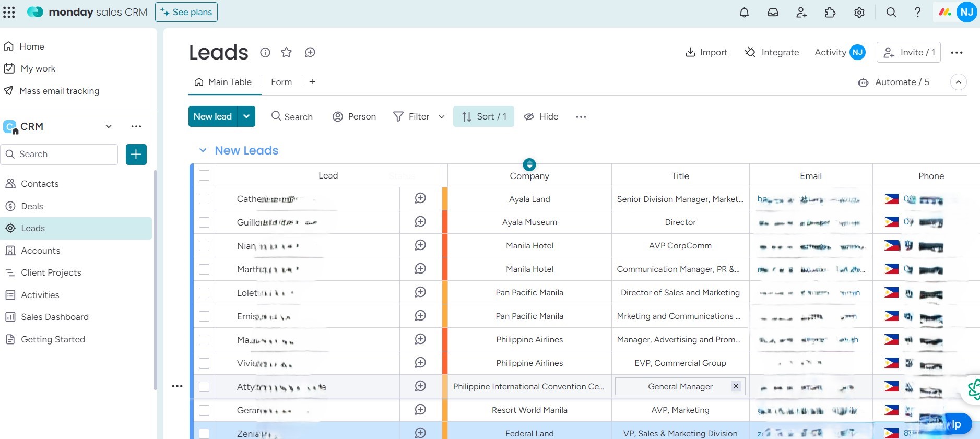Click the NJ profile avatar in top bar
Image resolution: width=980 pixels, height=439 pixels.
tap(967, 12)
